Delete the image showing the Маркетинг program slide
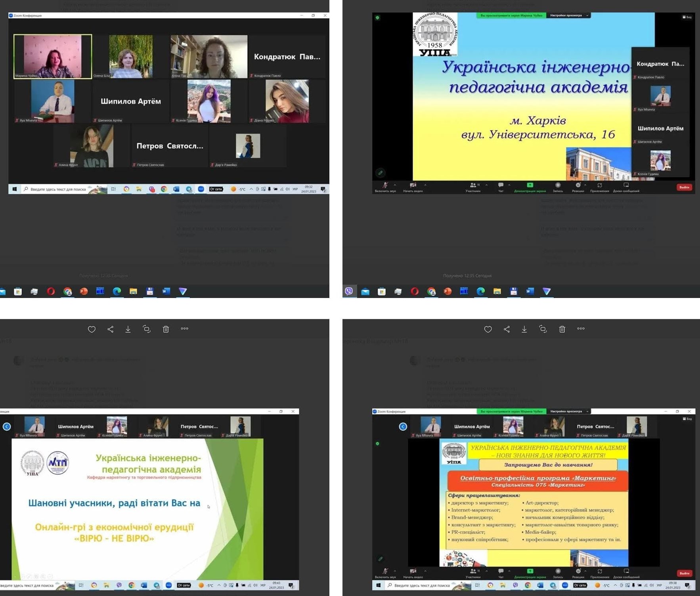The height and width of the screenshot is (596, 700). click(x=562, y=329)
